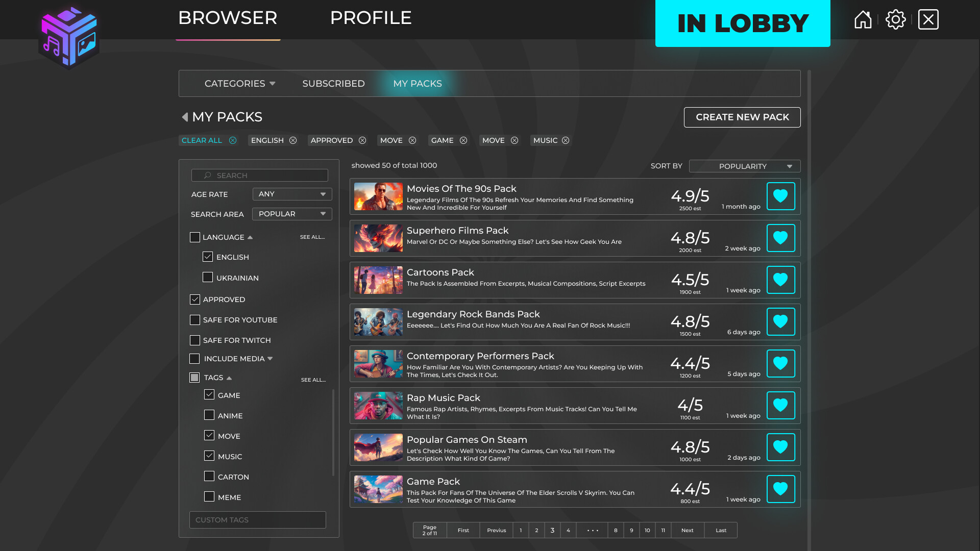Click the app logo in the top left

click(x=69, y=36)
